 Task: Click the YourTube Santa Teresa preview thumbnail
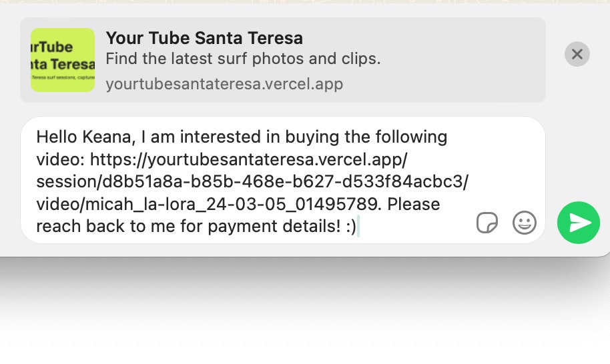click(x=63, y=60)
